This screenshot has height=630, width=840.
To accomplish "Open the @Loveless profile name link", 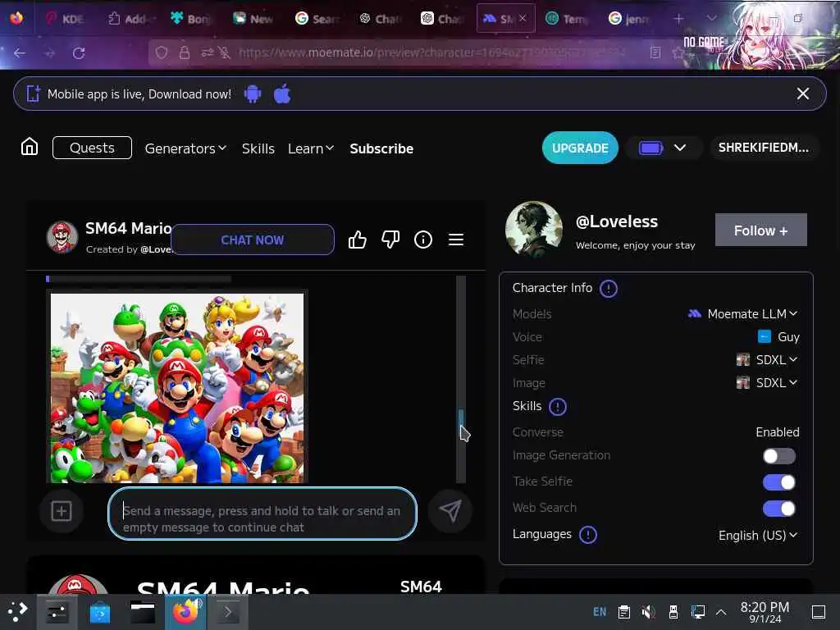I will point(617,221).
